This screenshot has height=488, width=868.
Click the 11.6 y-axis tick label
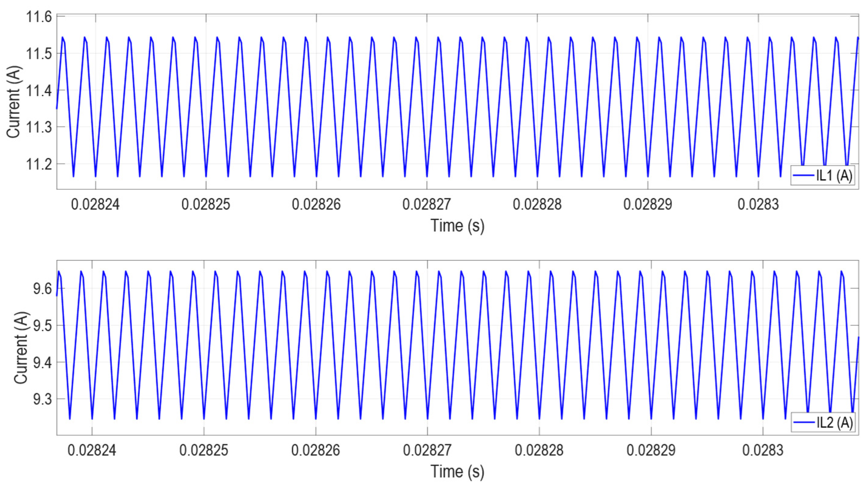39,17
